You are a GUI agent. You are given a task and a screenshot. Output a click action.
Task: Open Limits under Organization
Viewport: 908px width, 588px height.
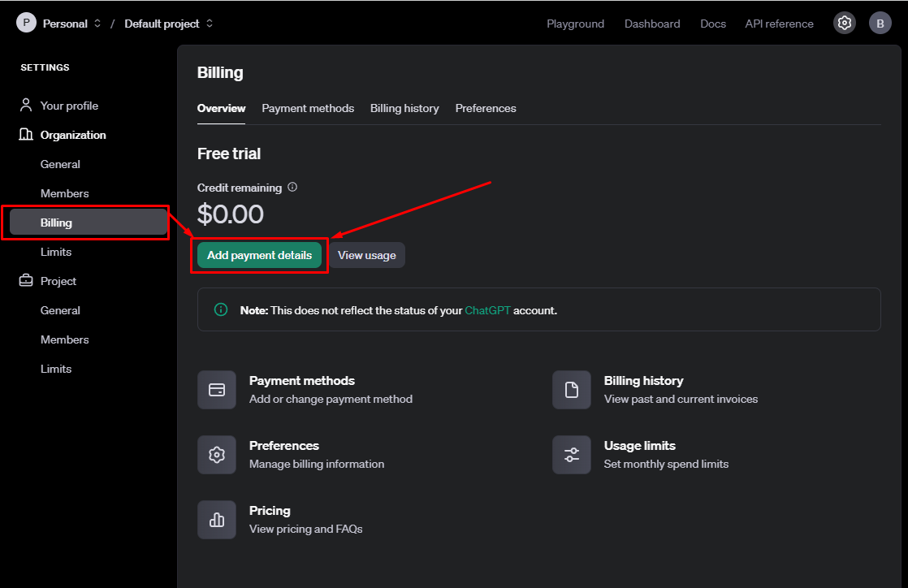(x=55, y=252)
